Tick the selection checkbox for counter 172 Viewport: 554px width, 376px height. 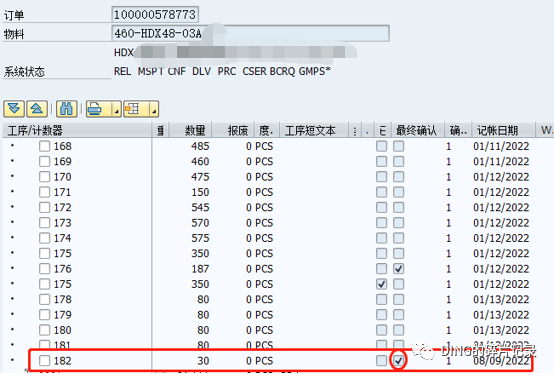tap(45, 207)
